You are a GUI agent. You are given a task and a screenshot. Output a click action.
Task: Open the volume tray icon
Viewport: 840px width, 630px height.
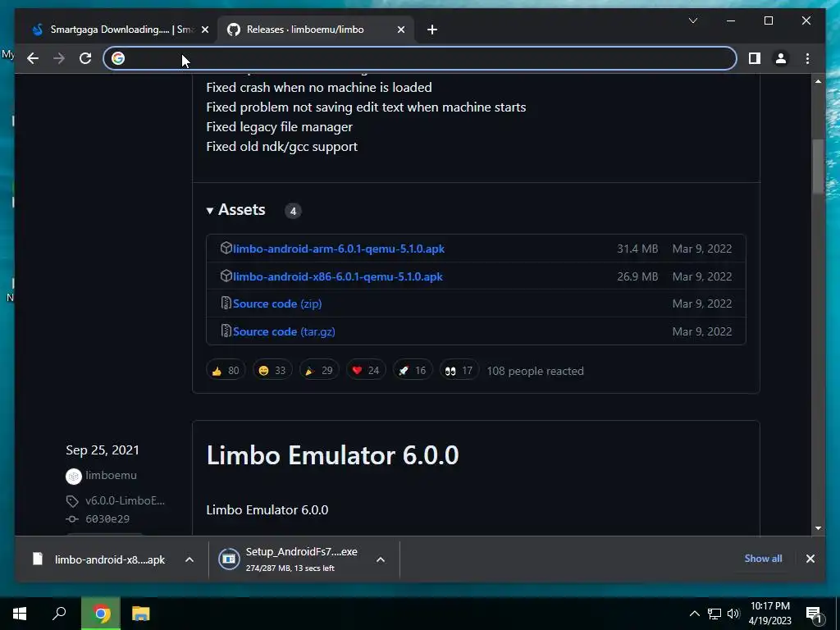pyautogui.click(x=733, y=614)
